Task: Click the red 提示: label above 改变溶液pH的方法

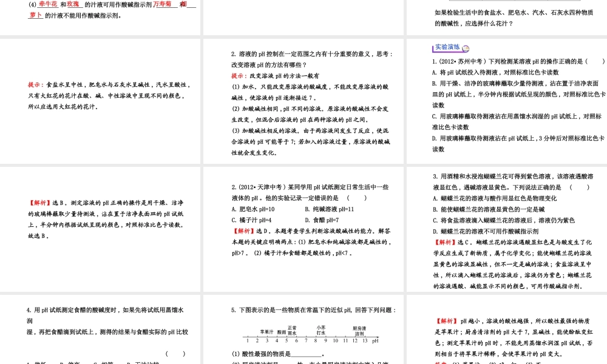Action: click(239, 76)
